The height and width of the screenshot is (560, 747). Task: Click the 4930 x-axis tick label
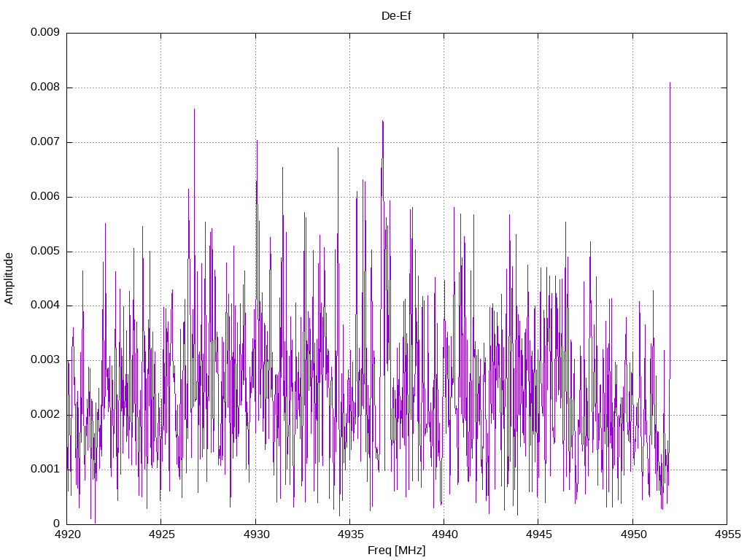coord(256,534)
